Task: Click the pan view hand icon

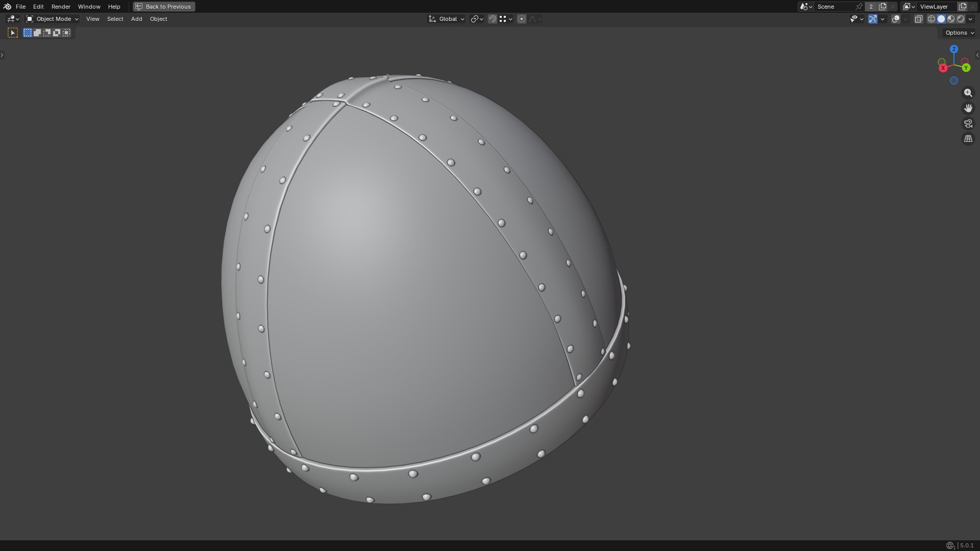Action: click(x=968, y=108)
